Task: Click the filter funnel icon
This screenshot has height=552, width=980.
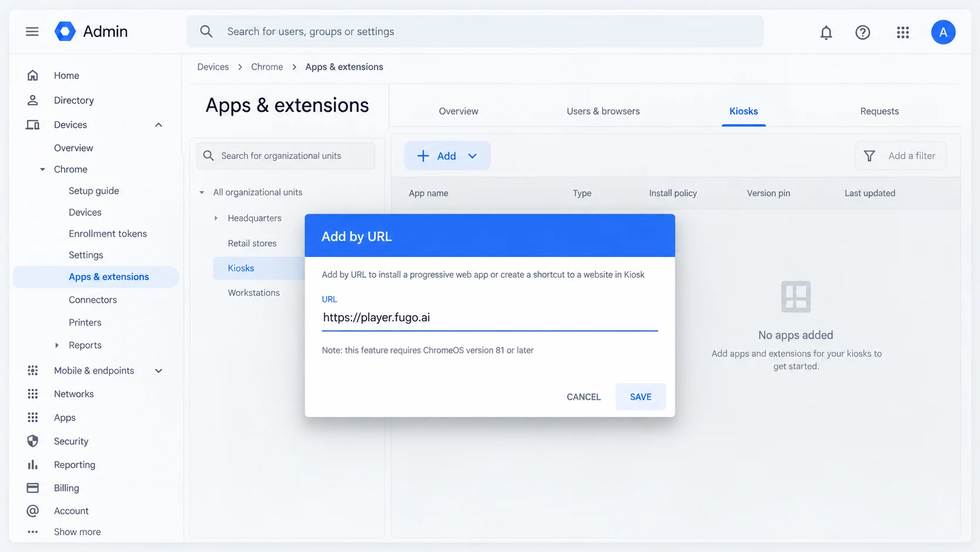Action: coord(869,156)
